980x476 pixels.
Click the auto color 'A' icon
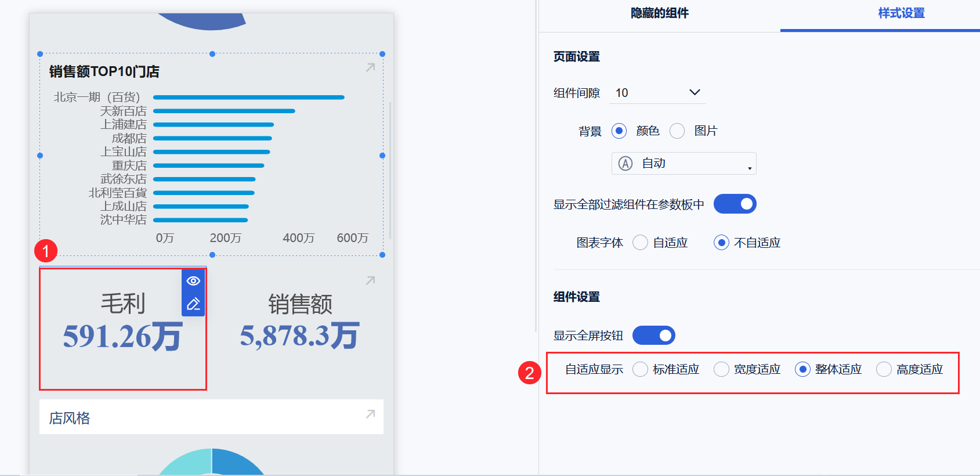click(625, 164)
